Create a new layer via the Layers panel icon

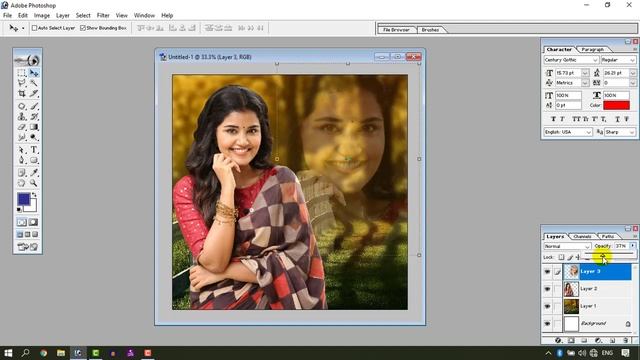pyautogui.click(x=612, y=340)
